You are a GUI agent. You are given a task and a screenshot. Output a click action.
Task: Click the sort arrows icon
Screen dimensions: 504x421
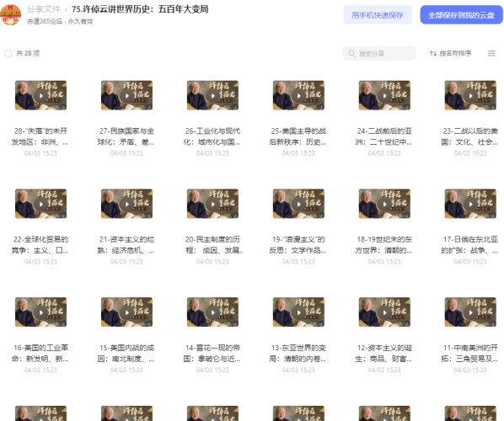[x=433, y=53]
